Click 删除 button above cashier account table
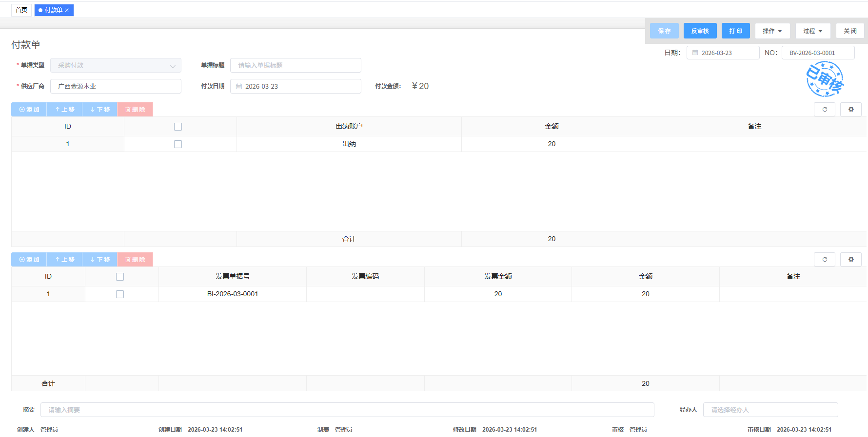The width and height of the screenshot is (868, 437). coord(135,110)
